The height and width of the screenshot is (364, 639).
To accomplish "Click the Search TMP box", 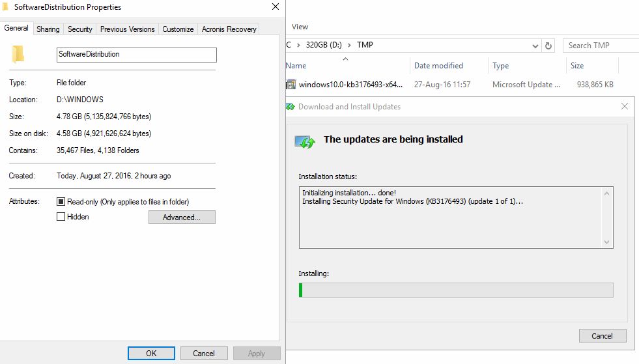I will click(601, 46).
